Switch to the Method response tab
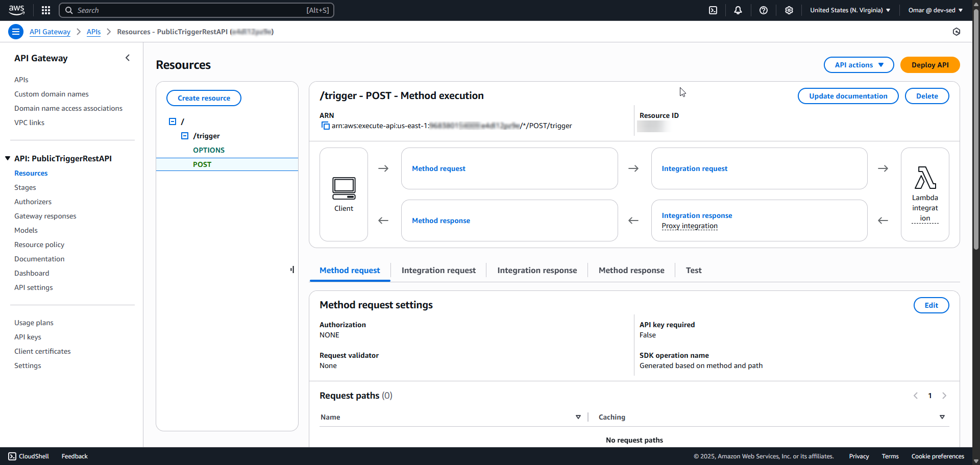 [x=631, y=271]
